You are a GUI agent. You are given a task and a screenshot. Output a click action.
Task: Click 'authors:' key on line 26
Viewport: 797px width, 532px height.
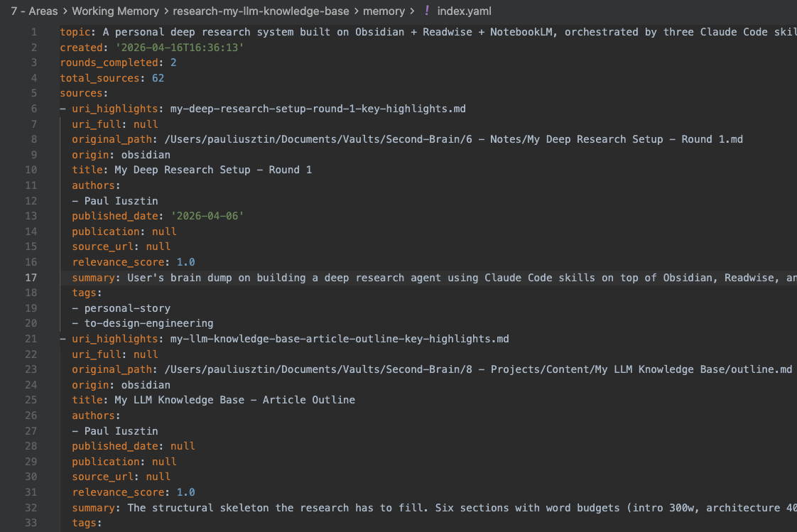[x=96, y=416]
